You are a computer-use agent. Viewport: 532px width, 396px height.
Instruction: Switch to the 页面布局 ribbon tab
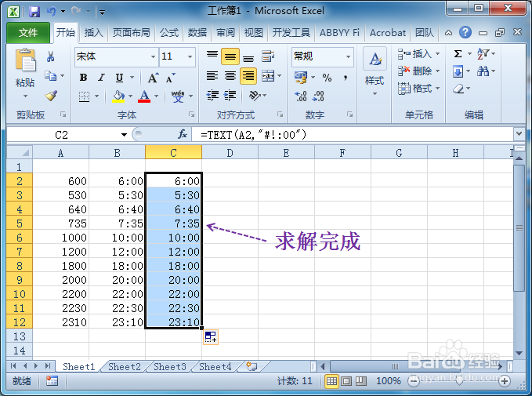132,33
